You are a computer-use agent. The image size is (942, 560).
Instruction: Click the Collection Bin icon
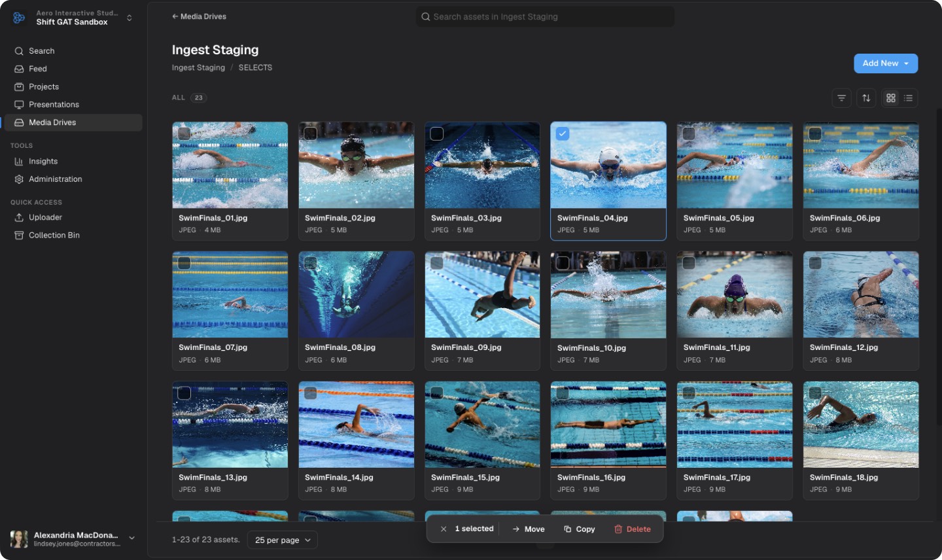pyautogui.click(x=19, y=236)
